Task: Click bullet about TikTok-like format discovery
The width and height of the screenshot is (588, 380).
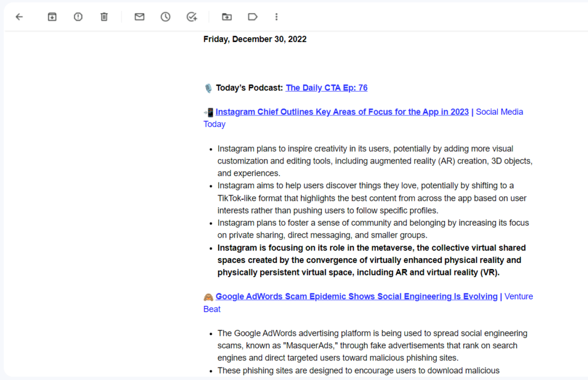Action: point(372,198)
